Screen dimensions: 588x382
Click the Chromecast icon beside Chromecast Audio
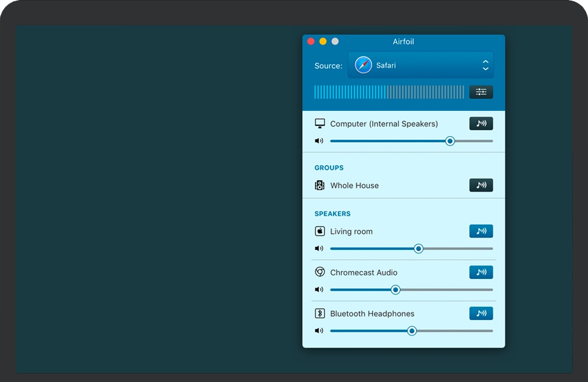[x=319, y=272]
